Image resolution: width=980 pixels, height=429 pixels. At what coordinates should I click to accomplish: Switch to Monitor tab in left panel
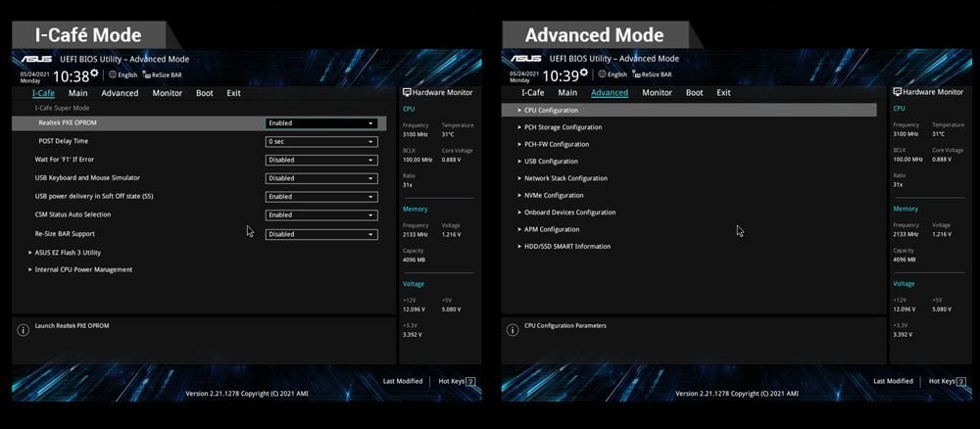[168, 93]
